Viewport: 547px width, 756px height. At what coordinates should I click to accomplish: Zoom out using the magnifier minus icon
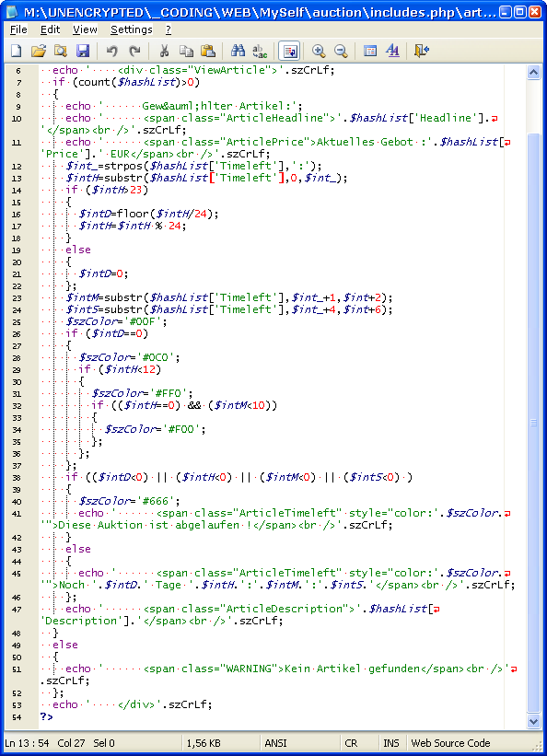point(341,51)
